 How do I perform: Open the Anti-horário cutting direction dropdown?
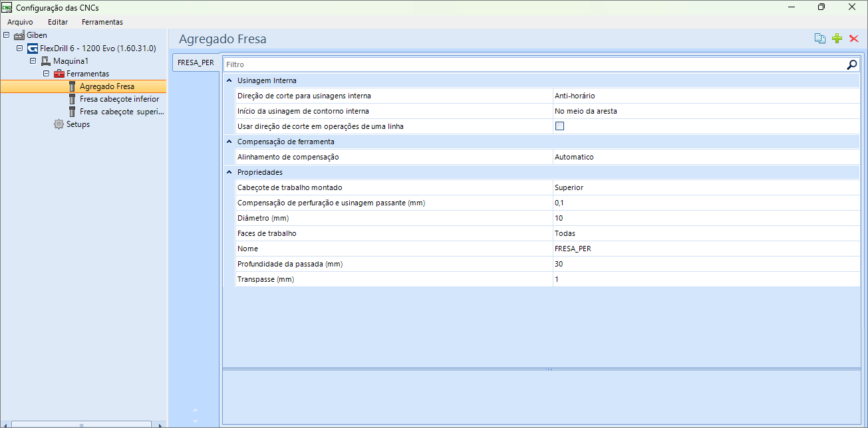[706, 96]
